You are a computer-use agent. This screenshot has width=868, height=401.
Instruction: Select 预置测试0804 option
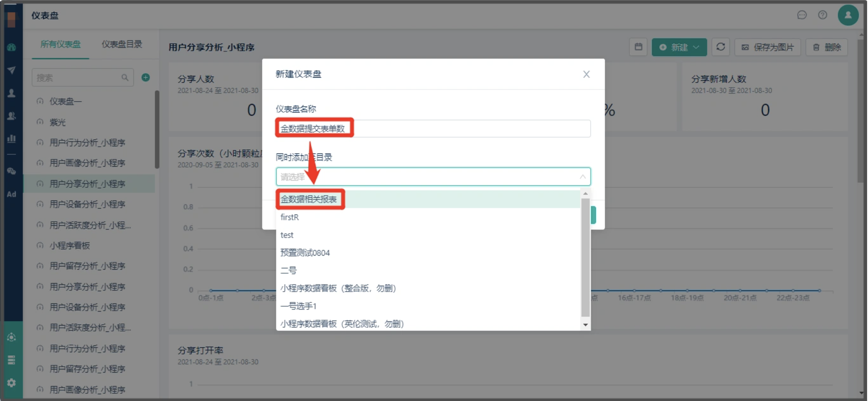click(x=428, y=253)
